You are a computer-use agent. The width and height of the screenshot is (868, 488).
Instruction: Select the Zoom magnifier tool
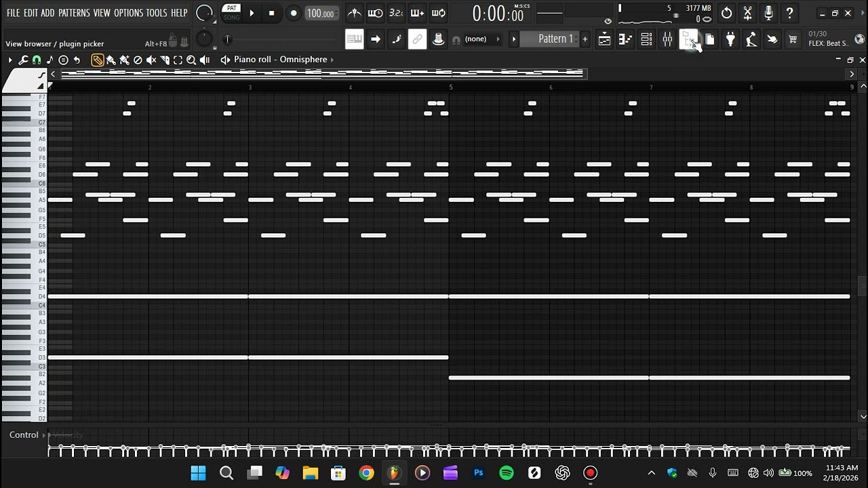(x=191, y=60)
